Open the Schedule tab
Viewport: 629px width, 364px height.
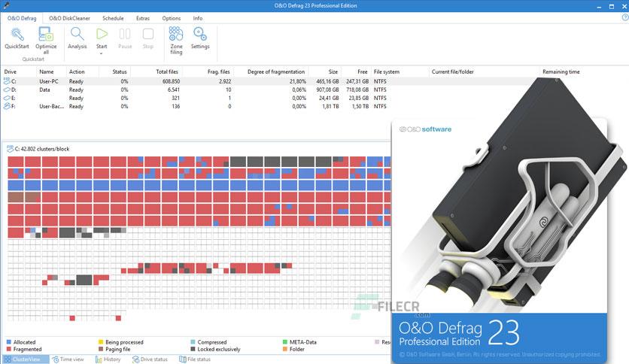pos(113,18)
